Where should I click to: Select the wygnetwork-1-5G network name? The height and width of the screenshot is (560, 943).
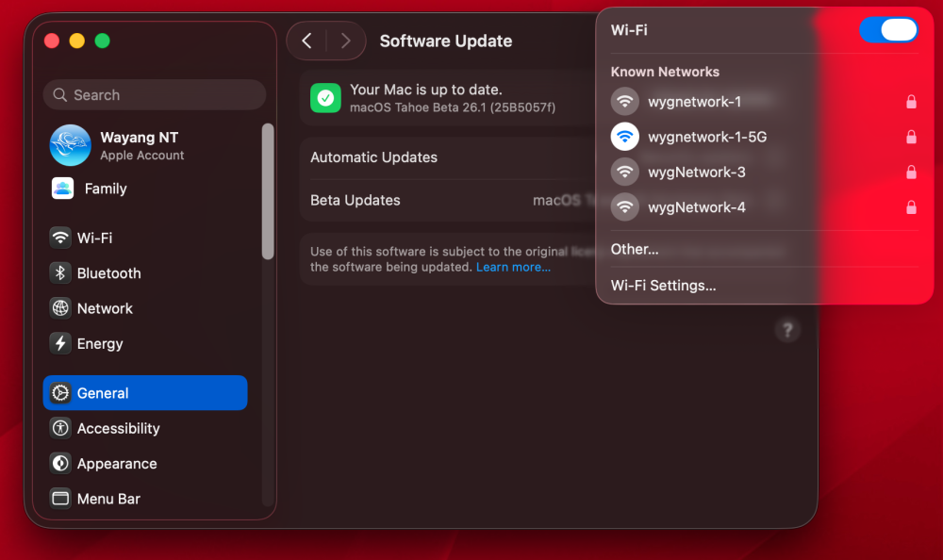click(x=707, y=137)
